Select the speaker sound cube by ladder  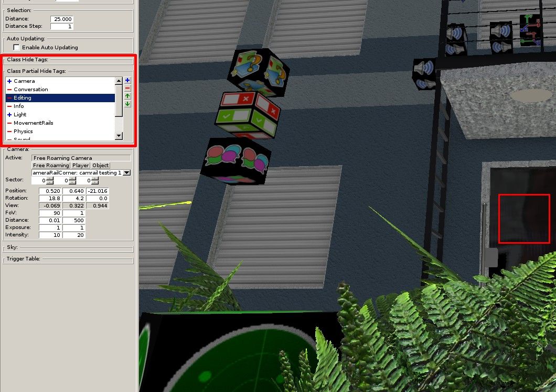coord(424,74)
